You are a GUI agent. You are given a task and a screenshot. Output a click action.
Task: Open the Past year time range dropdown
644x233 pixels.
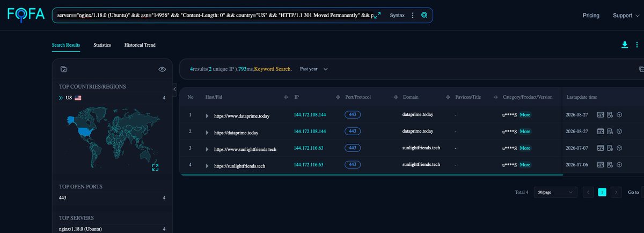coord(313,69)
